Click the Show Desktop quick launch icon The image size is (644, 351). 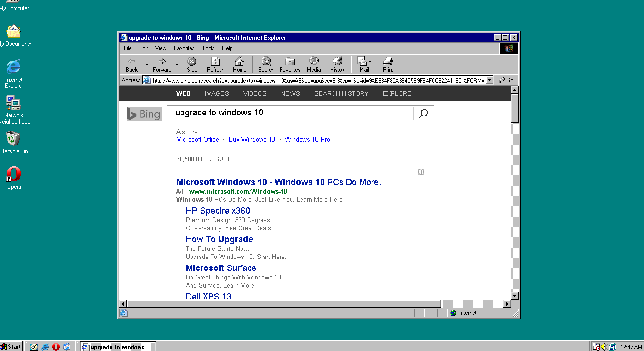(x=34, y=347)
